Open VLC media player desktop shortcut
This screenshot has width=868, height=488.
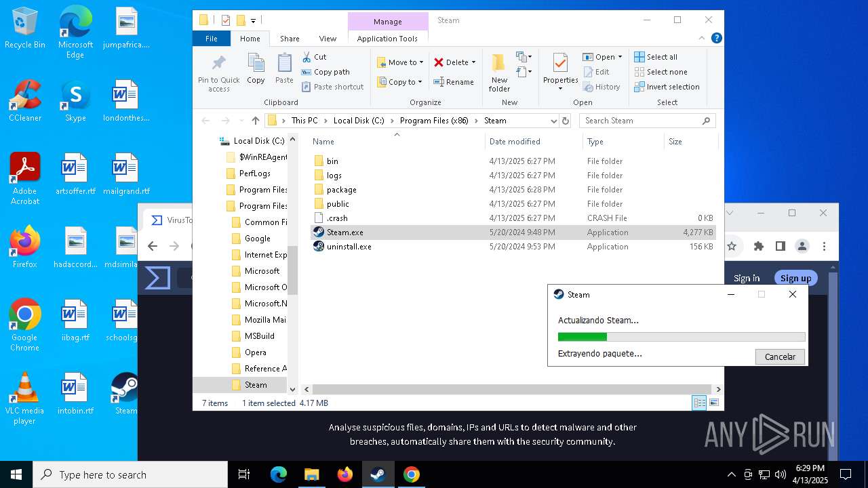click(x=25, y=399)
